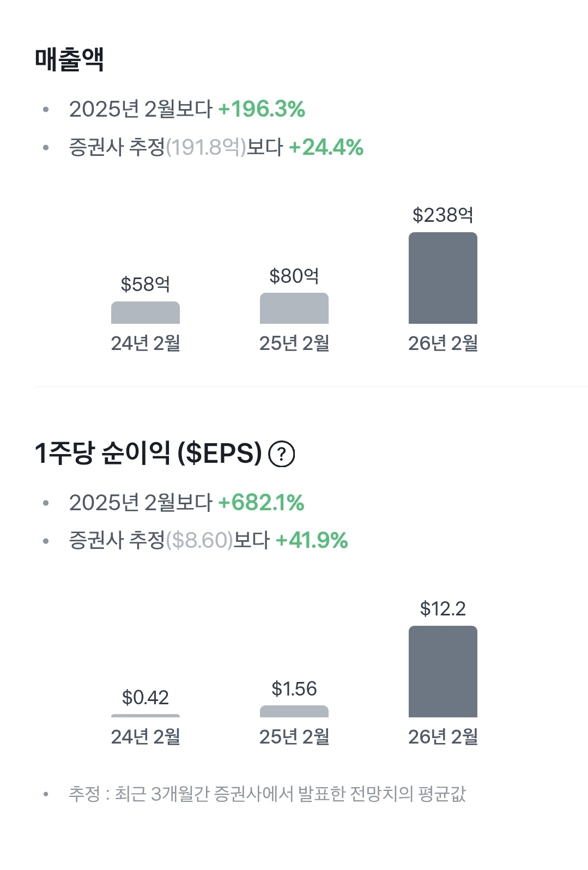Select the dark $12.2 EPS bar
Image resolution: width=588 pixels, height=870 pixels.
coord(442,672)
